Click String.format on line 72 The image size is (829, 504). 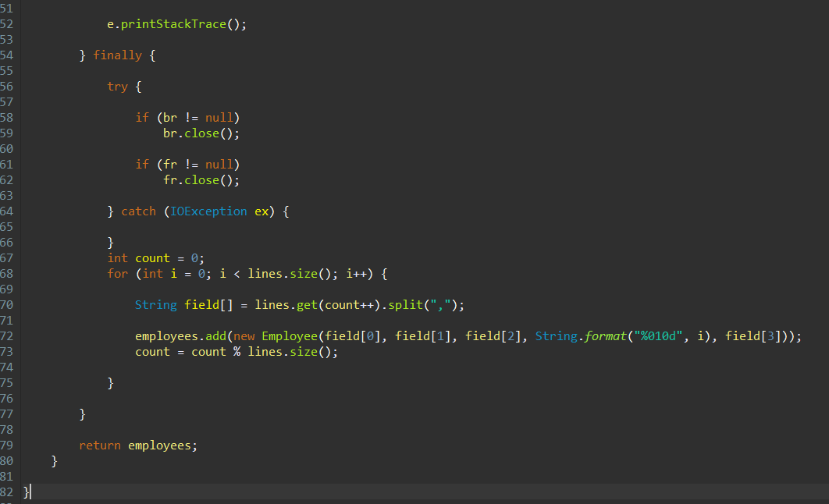[x=582, y=335]
